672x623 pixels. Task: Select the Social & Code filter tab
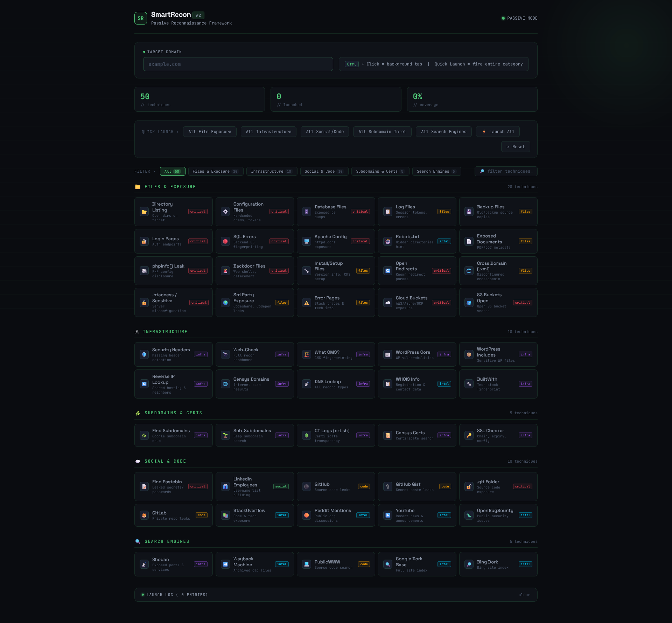[x=324, y=171]
